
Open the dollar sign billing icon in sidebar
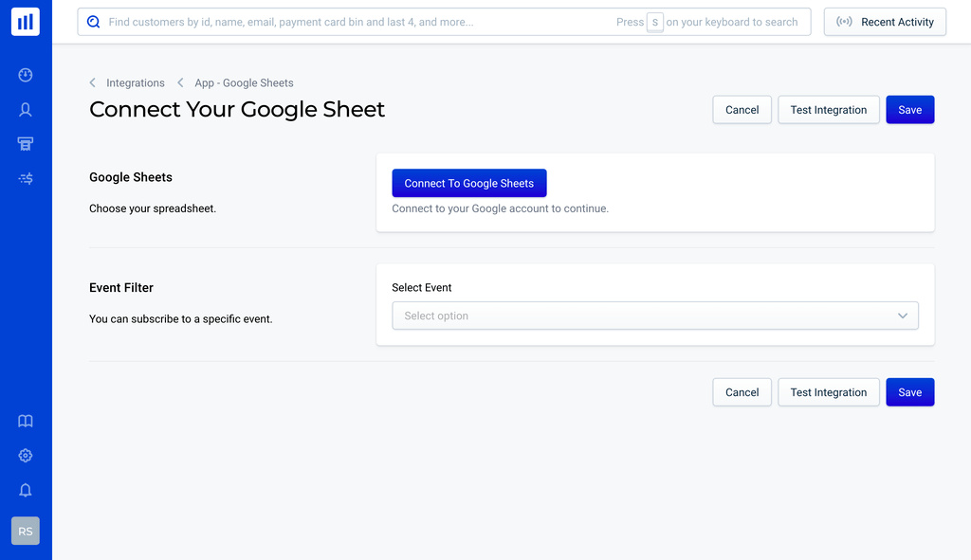(26, 178)
